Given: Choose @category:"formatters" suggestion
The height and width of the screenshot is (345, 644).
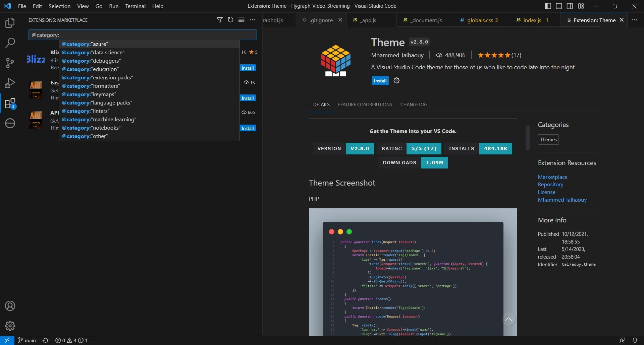Looking at the screenshot, I should tap(149, 86).
